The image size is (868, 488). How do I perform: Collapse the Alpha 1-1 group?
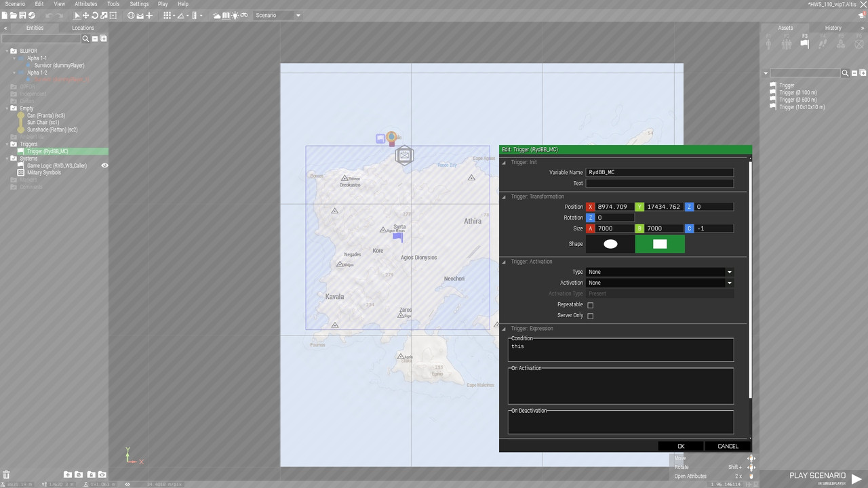pos(14,58)
